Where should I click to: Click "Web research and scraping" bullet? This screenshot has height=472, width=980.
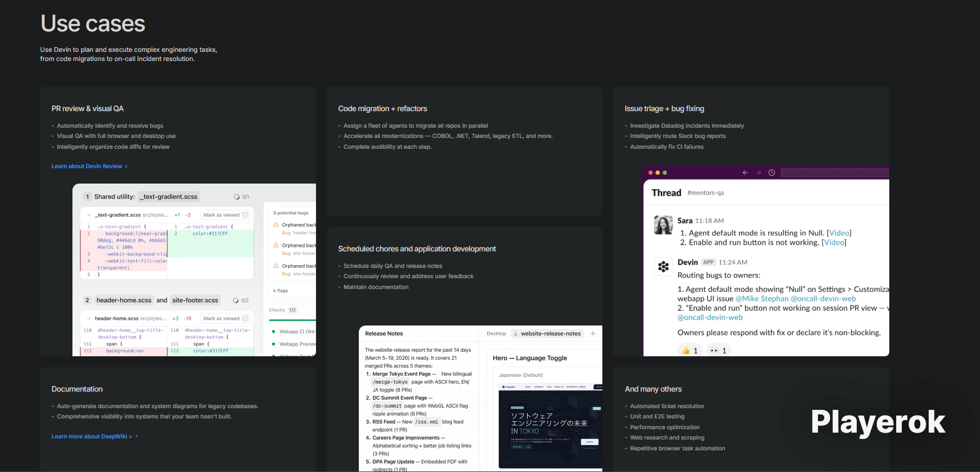tap(667, 438)
